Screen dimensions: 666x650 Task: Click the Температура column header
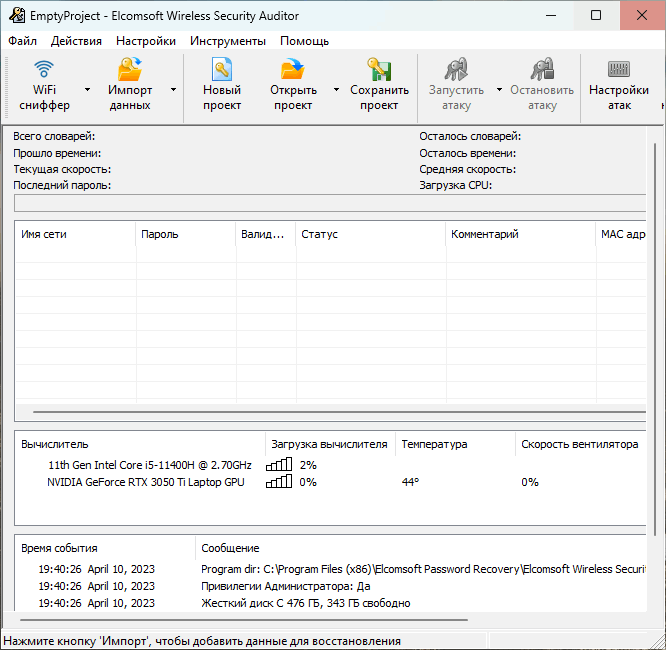pos(455,444)
